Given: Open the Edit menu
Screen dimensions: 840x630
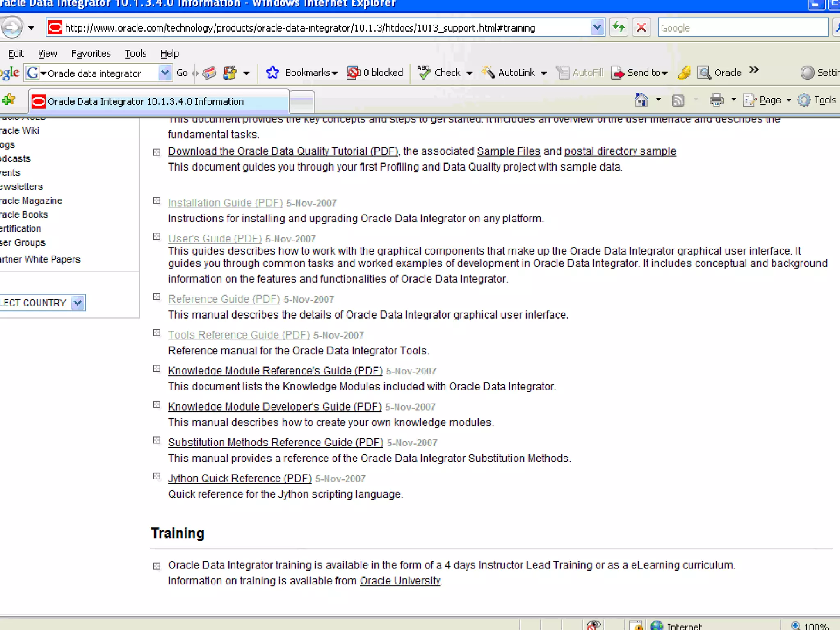Looking at the screenshot, I should [16, 53].
